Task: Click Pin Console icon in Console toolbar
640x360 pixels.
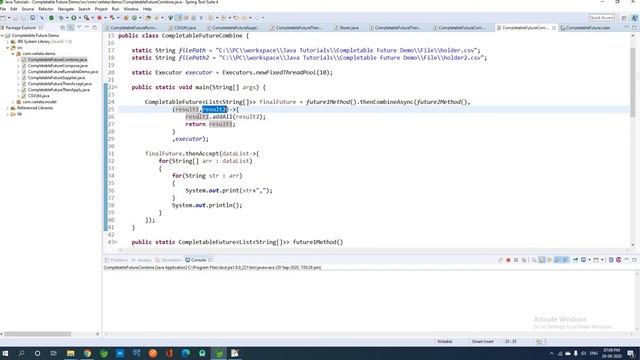Action: [x=576, y=260]
